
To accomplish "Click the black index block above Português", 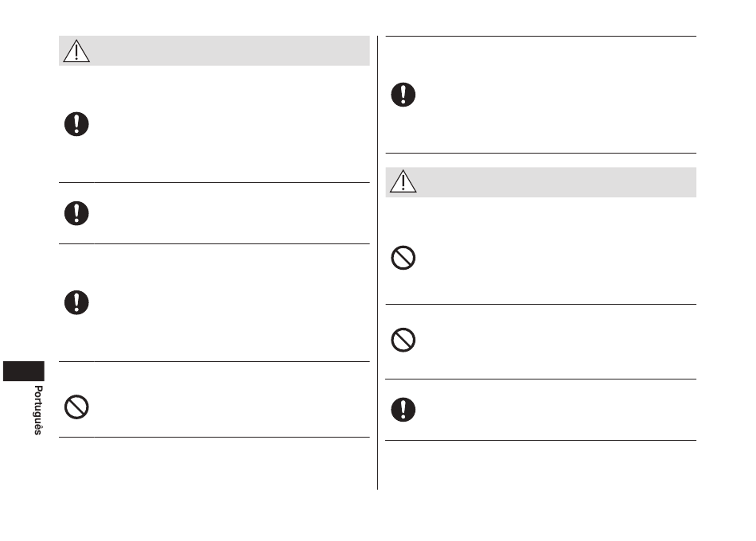I will [24, 372].
